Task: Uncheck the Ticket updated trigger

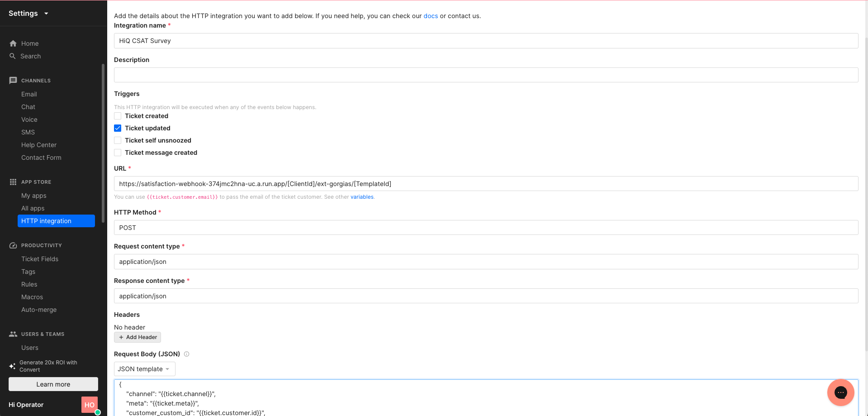Action: point(118,128)
